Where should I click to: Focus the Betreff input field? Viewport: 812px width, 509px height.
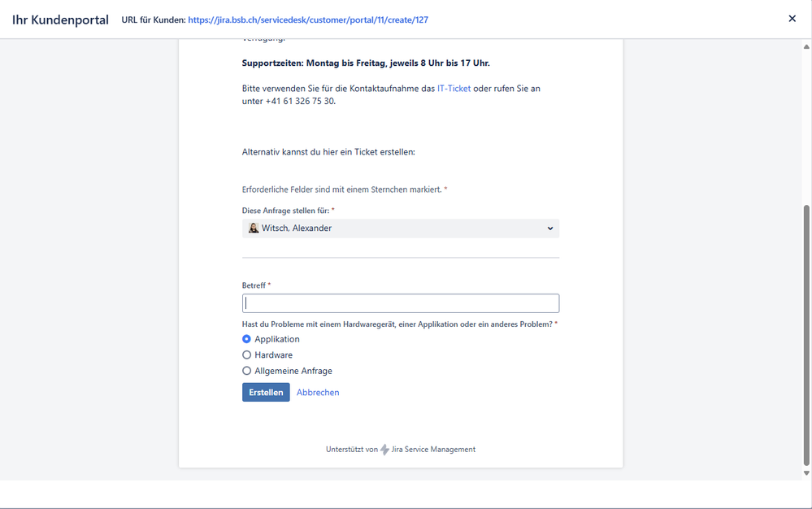coord(400,303)
